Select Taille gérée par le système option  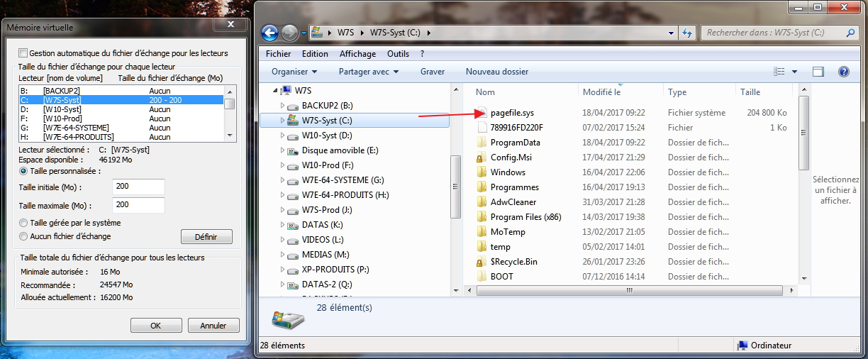click(x=23, y=223)
